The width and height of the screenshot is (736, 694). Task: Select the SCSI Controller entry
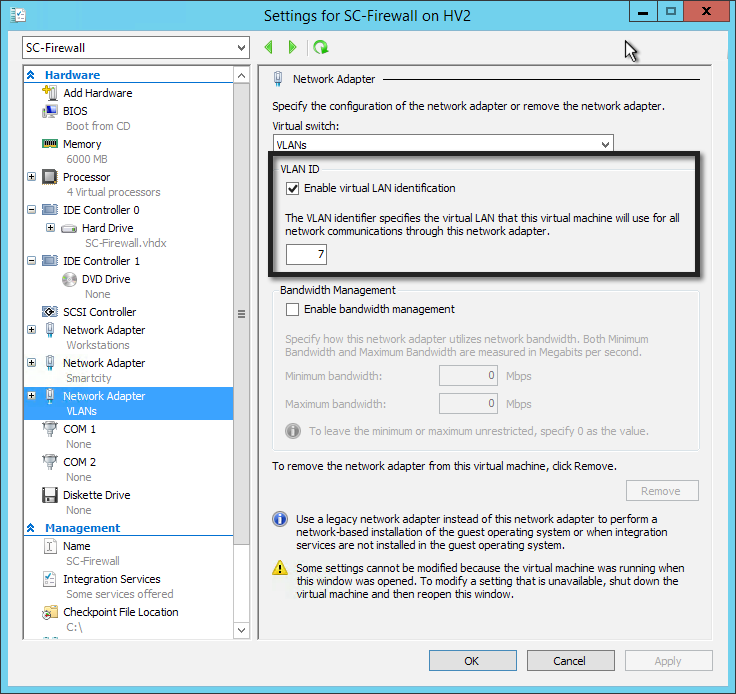(x=100, y=312)
